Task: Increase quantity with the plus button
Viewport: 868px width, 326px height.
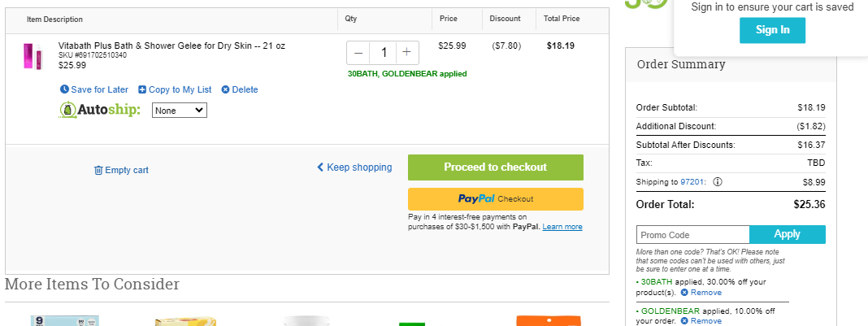Action: (x=407, y=53)
